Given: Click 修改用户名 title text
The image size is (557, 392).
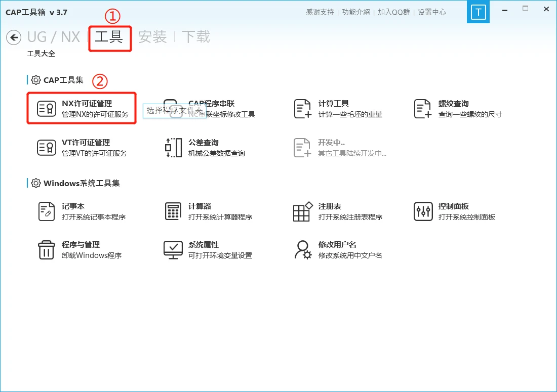Looking at the screenshot, I should pos(337,245).
